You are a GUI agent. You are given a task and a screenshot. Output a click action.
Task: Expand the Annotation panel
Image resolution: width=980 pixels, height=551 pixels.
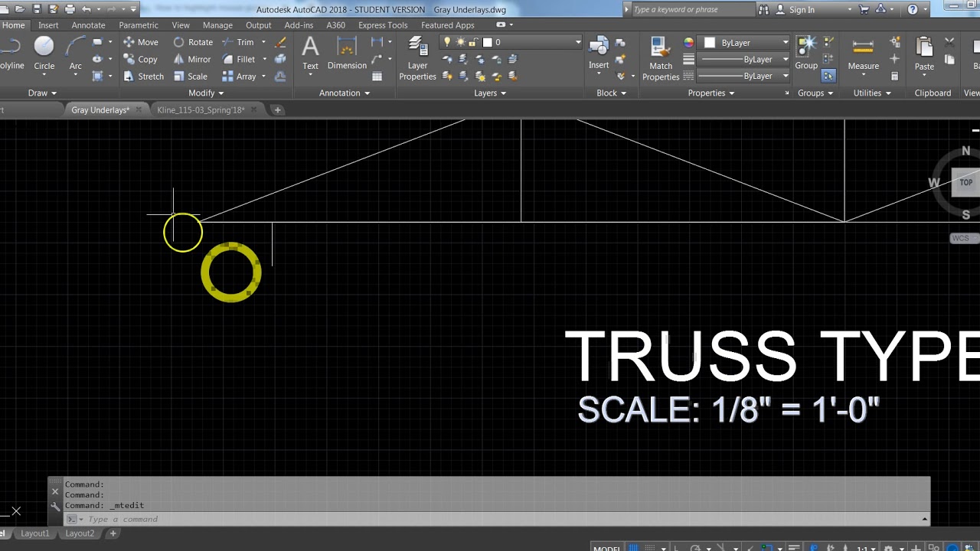345,93
